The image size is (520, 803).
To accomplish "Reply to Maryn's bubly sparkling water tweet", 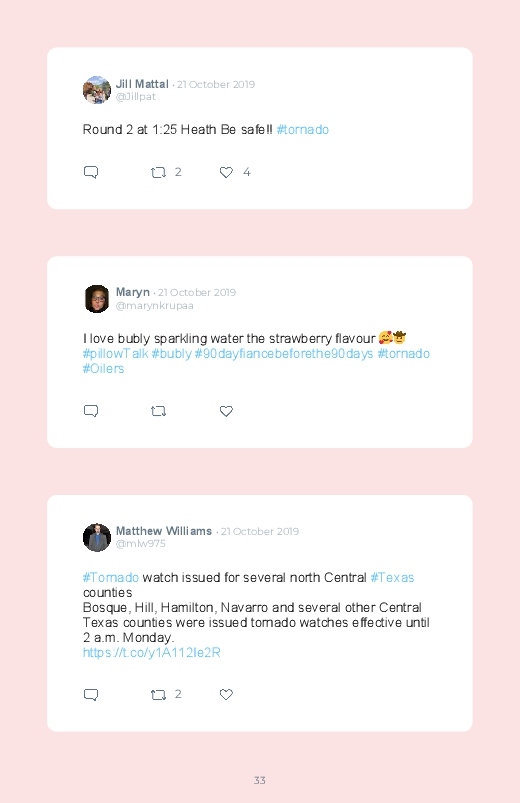I will pyautogui.click(x=91, y=411).
